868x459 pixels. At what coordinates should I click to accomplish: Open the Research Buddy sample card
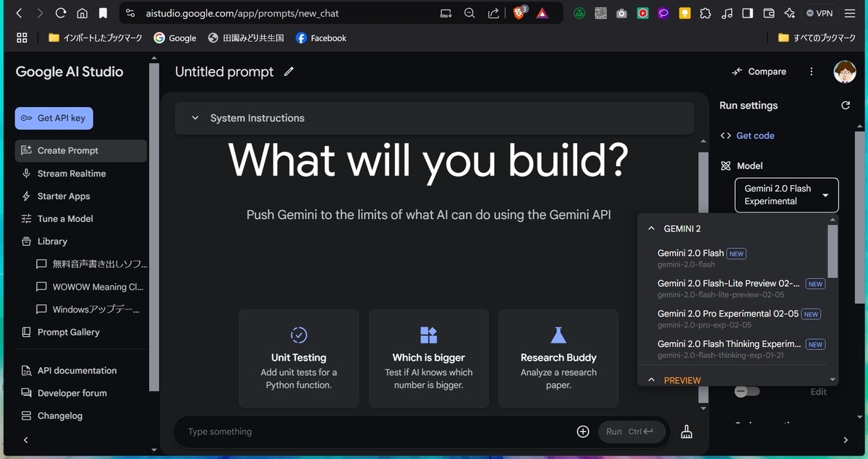(x=558, y=359)
